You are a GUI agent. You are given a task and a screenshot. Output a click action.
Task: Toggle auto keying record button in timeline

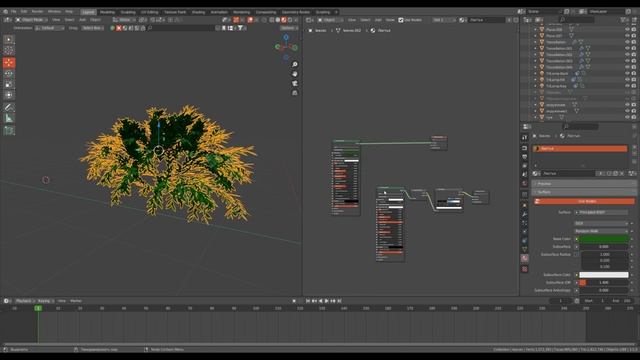[294, 301]
